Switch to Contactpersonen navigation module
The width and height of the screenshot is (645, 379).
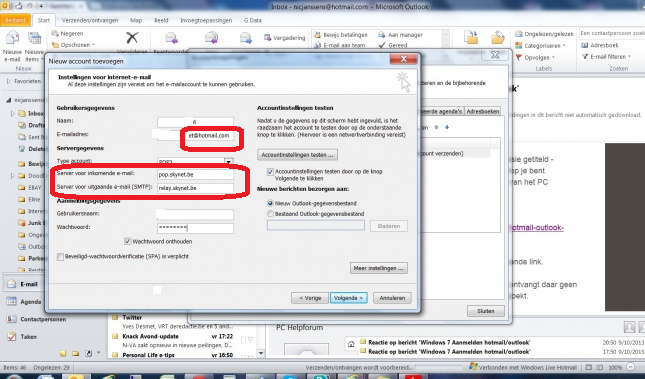click(36, 319)
